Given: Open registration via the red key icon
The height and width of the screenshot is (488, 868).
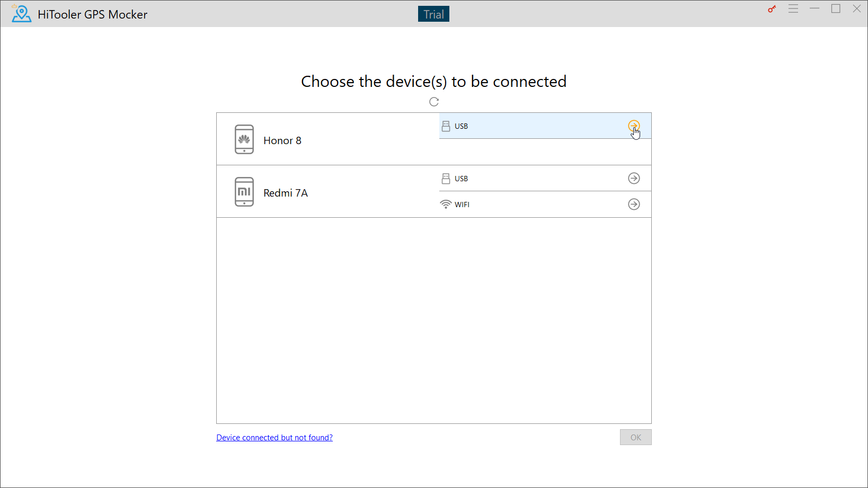Looking at the screenshot, I should pos(772,9).
